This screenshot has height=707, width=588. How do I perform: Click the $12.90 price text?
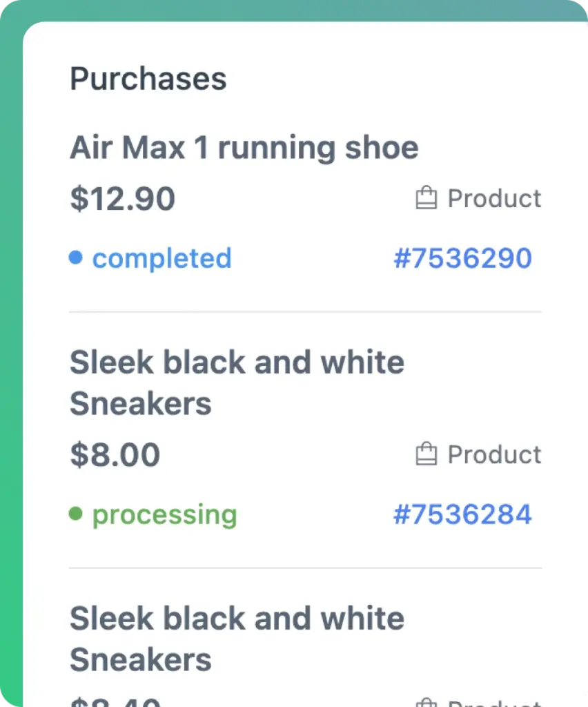[122, 198]
